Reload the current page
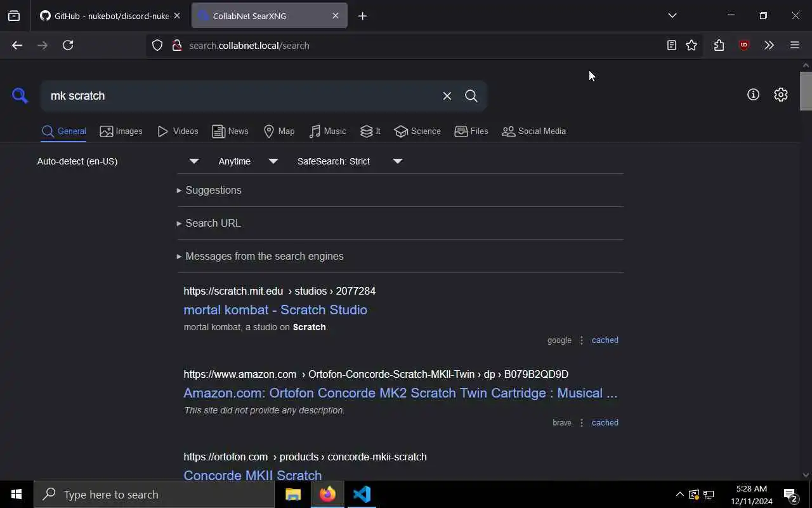The image size is (812, 508). pyautogui.click(x=68, y=45)
